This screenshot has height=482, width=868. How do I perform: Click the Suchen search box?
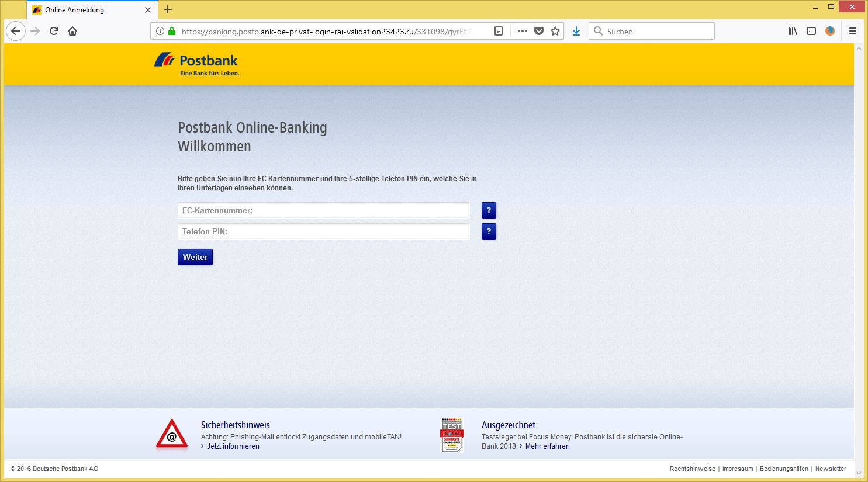coord(652,31)
